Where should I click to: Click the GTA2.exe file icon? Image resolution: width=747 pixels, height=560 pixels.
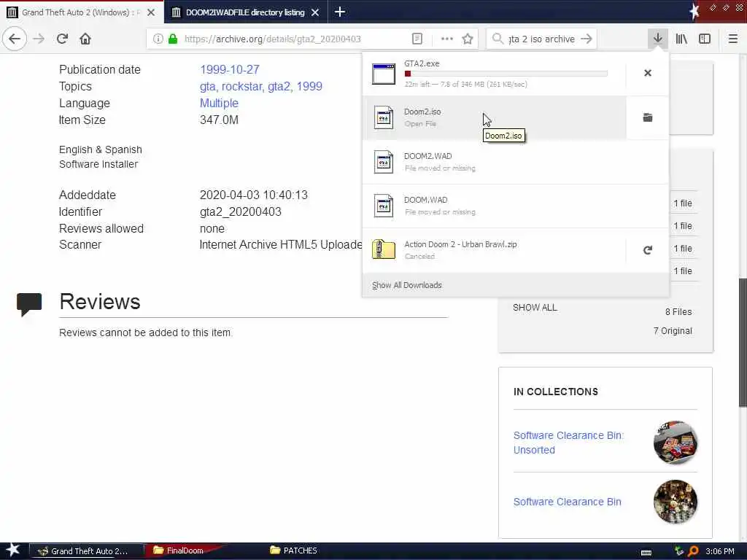[x=384, y=74]
